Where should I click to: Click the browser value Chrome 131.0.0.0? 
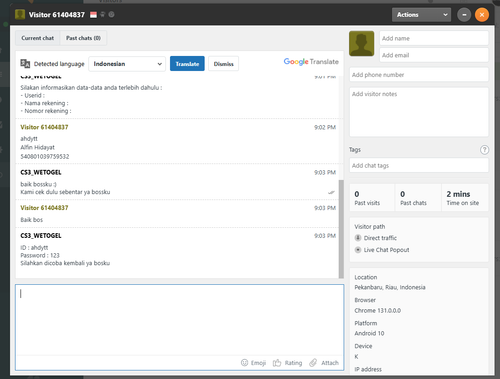click(x=377, y=310)
